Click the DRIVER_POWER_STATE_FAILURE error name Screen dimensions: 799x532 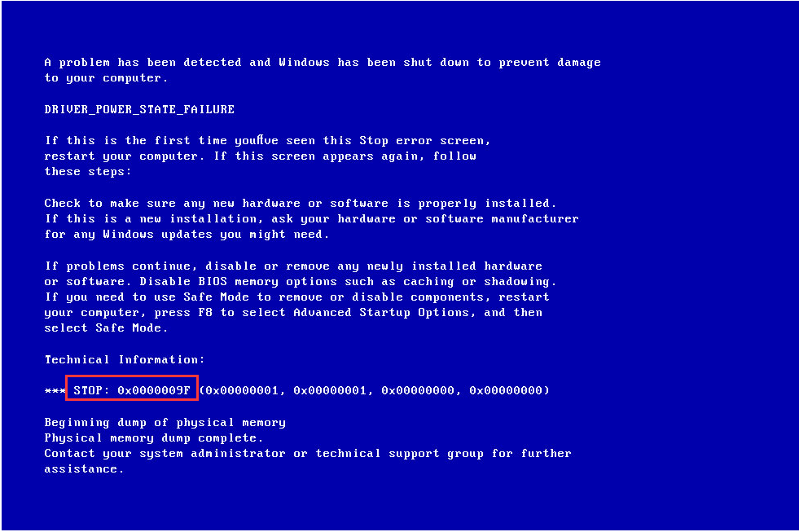pyautogui.click(x=139, y=109)
